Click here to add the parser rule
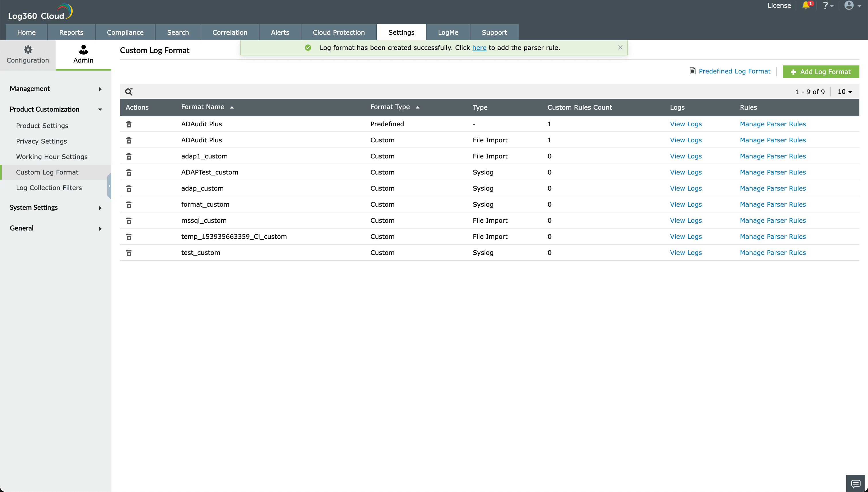The image size is (868, 492). click(x=479, y=48)
